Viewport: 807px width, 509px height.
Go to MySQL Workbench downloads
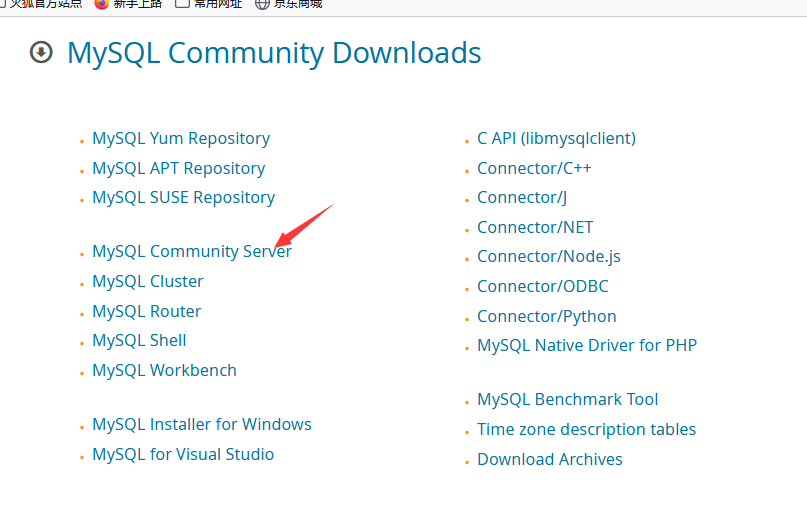click(x=164, y=371)
